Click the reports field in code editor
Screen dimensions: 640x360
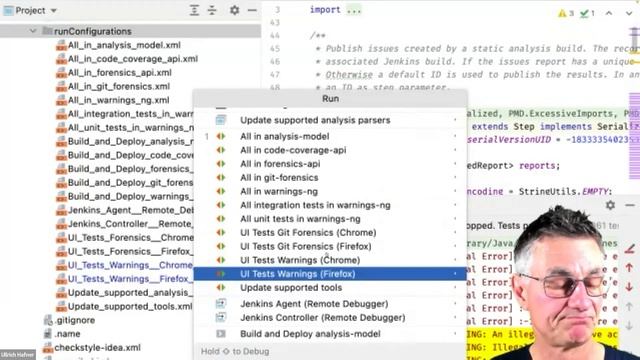(537, 166)
